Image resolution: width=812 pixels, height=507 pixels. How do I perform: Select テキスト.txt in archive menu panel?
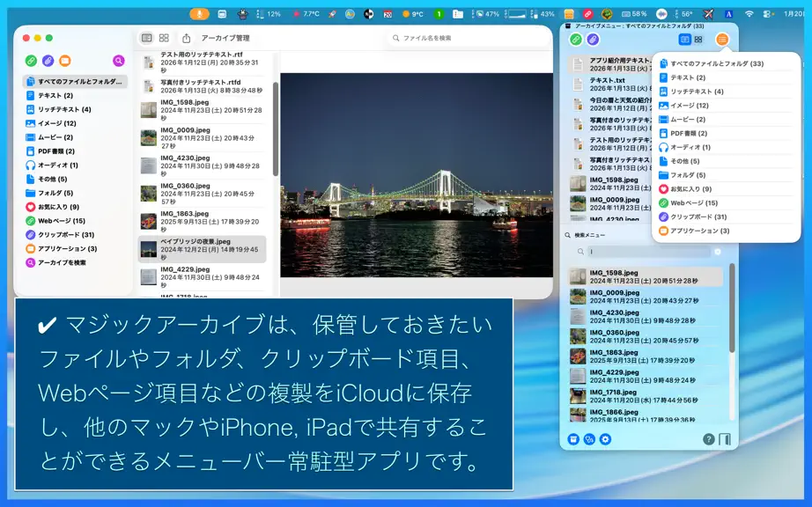(x=610, y=84)
